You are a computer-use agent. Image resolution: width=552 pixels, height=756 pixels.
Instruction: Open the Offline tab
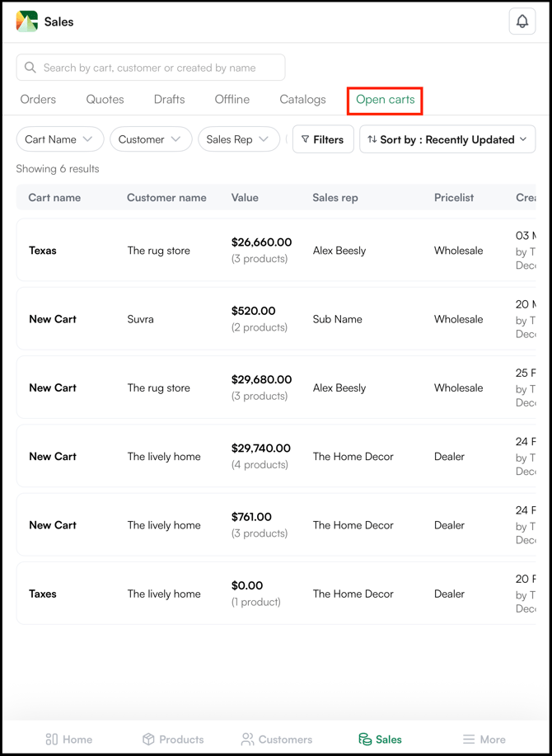tap(232, 99)
